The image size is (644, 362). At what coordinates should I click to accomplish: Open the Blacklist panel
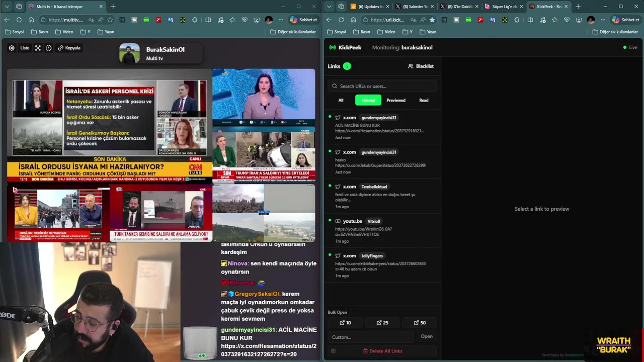(421, 66)
